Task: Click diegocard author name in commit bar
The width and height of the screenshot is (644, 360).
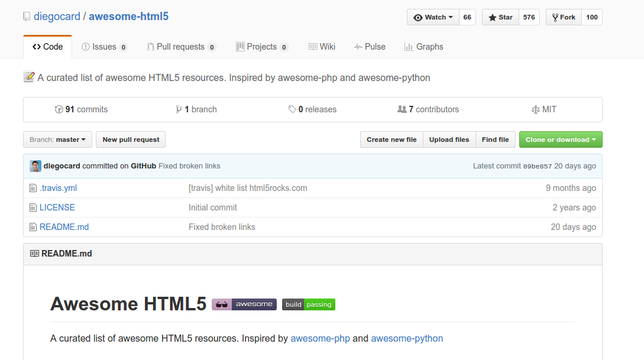Action: click(62, 166)
